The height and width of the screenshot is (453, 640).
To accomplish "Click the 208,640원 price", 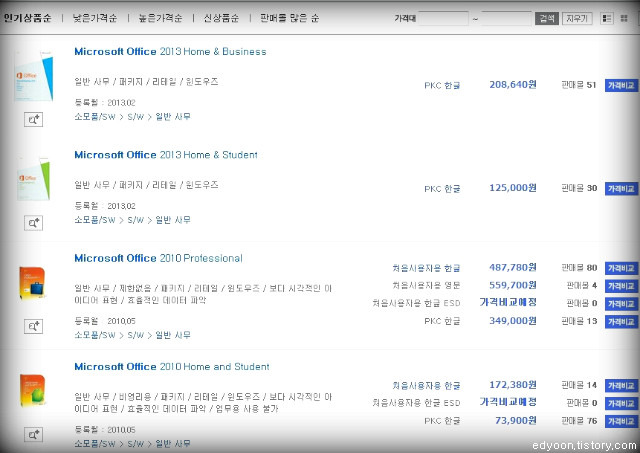I will (513, 84).
